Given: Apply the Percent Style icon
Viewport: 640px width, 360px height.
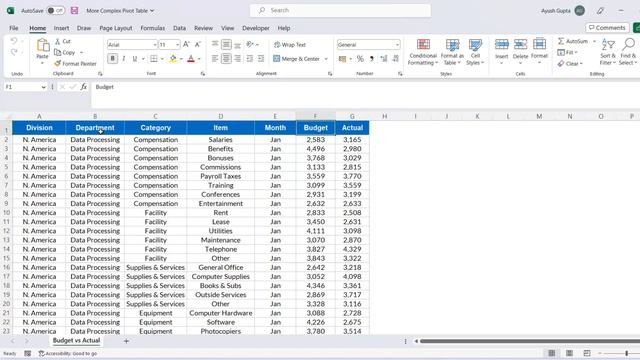Looking at the screenshot, I should (360, 59).
